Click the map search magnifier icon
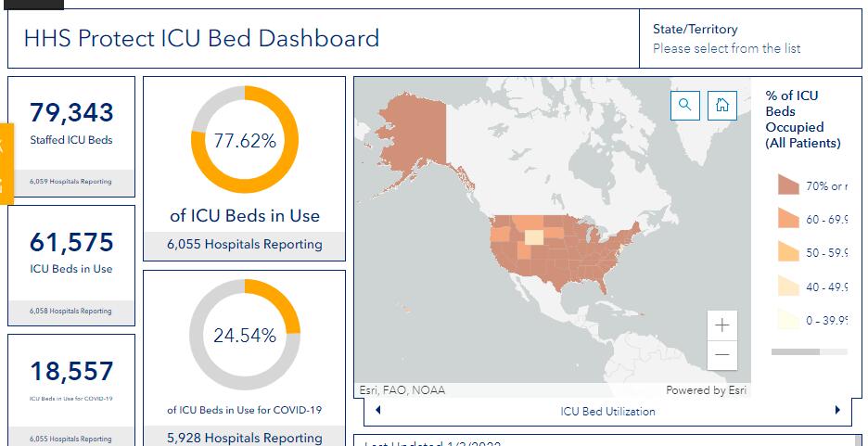This screenshot has height=446, width=868. (x=684, y=105)
